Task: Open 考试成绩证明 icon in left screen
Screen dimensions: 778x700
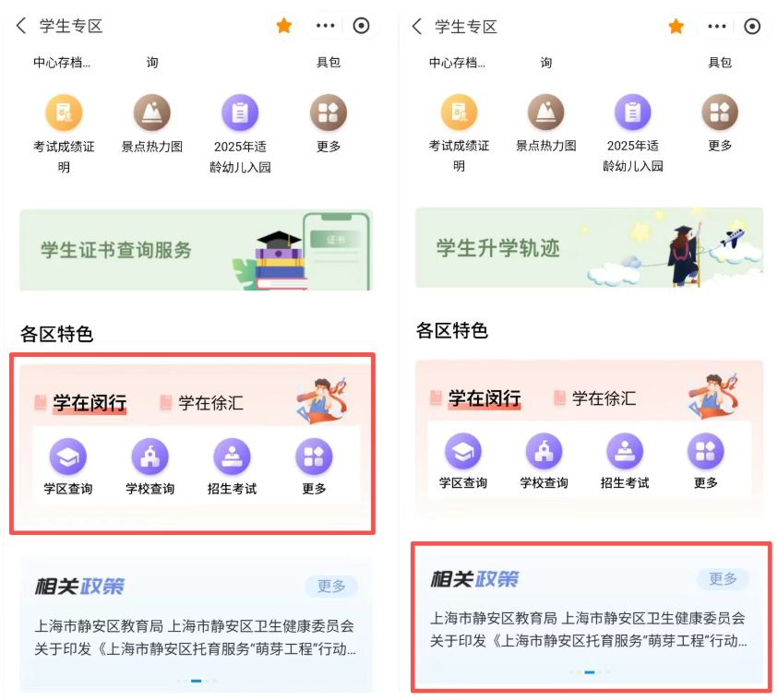Action: [64, 113]
